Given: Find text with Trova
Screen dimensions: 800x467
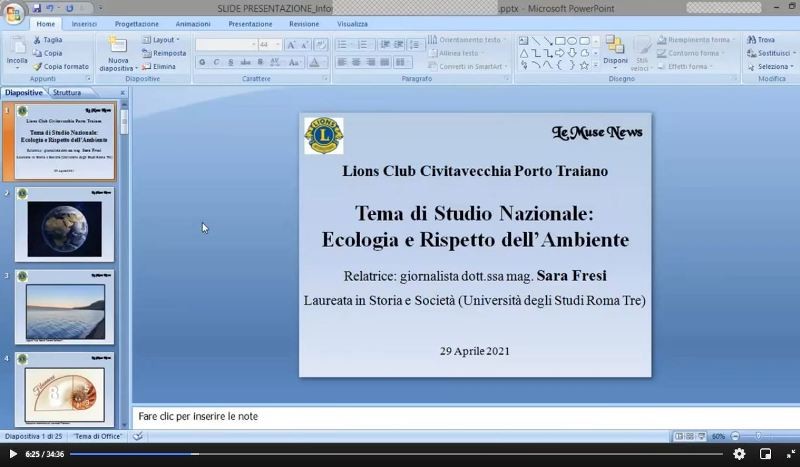Looking at the screenshot, I should [x=761, y=40].
